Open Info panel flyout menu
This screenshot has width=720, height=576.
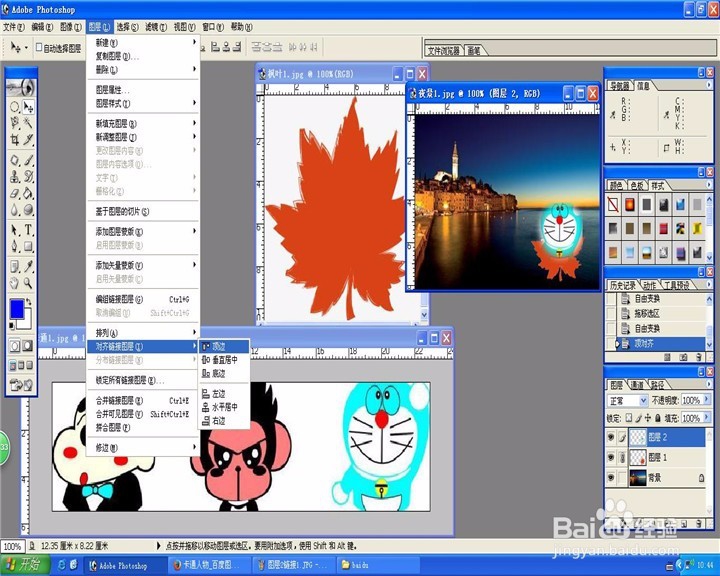(709, 85)
